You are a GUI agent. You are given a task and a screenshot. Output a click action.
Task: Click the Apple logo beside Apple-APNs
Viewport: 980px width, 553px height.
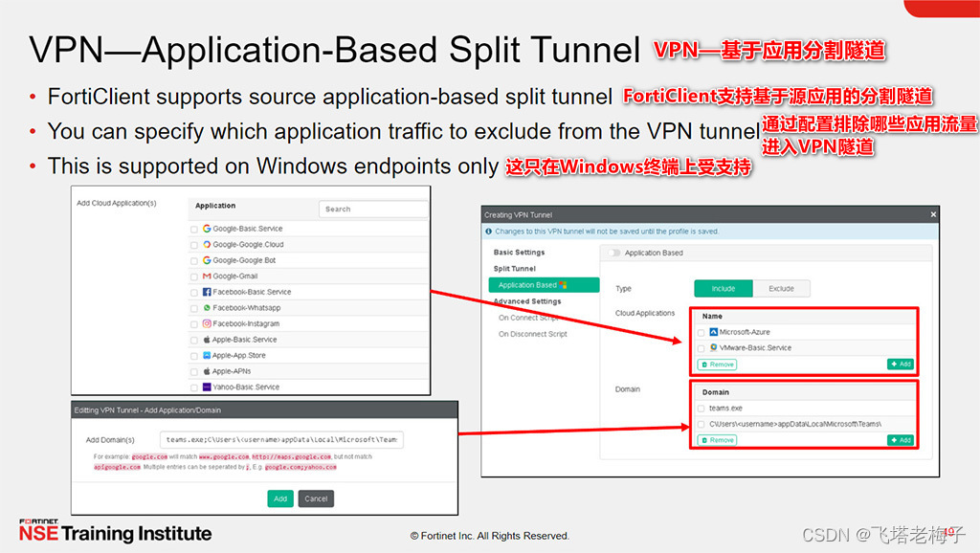click(207, 371)
